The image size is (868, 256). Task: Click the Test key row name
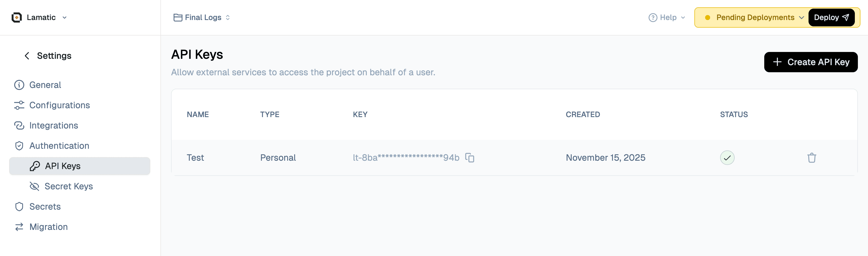click(x=195, y=157)
